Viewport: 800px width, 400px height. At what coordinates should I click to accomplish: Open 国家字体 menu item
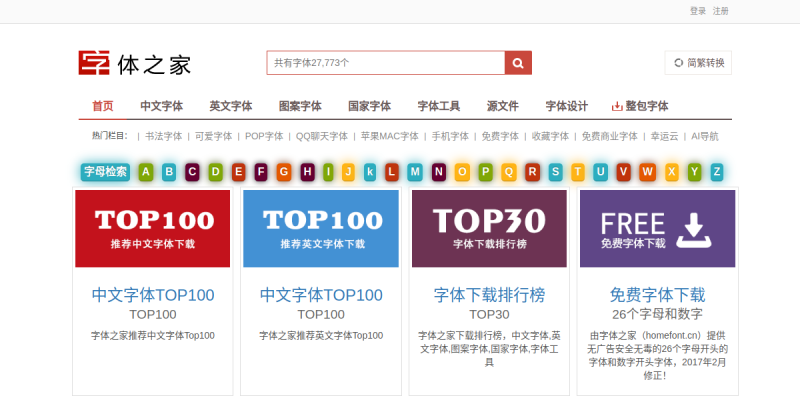click(x=369, y=106)
